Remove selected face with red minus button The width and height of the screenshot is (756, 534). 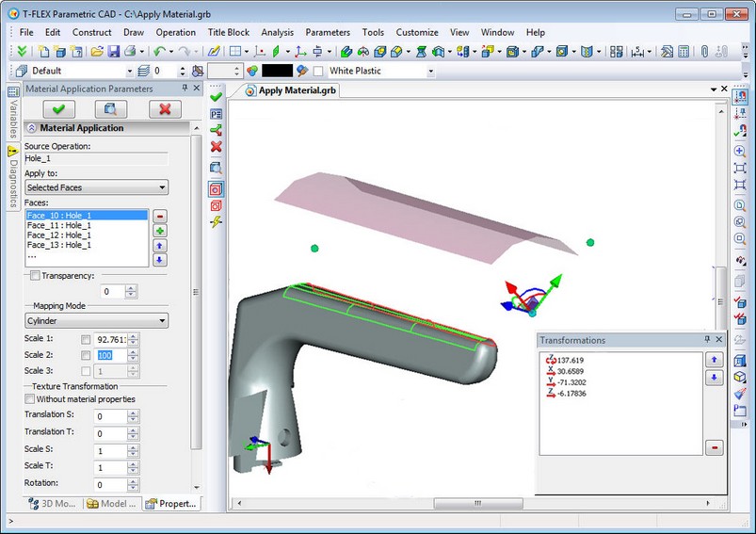pos(160,216)
